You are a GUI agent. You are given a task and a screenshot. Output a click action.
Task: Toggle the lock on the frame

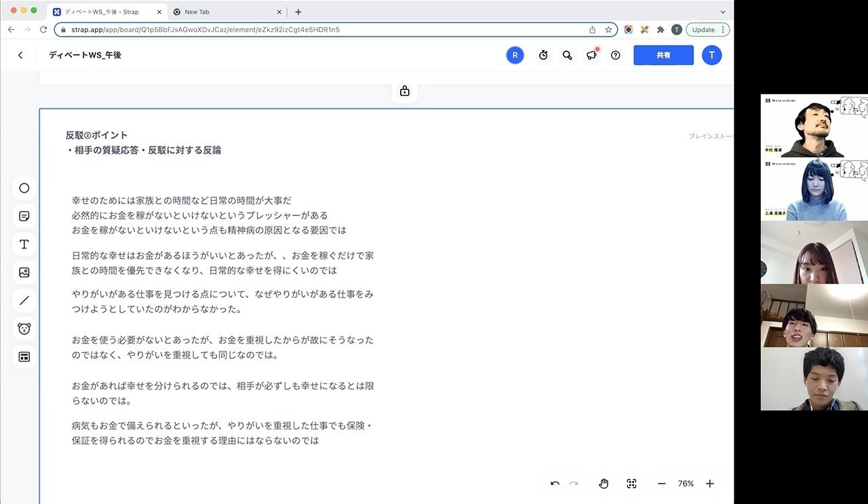pos(404,90)
